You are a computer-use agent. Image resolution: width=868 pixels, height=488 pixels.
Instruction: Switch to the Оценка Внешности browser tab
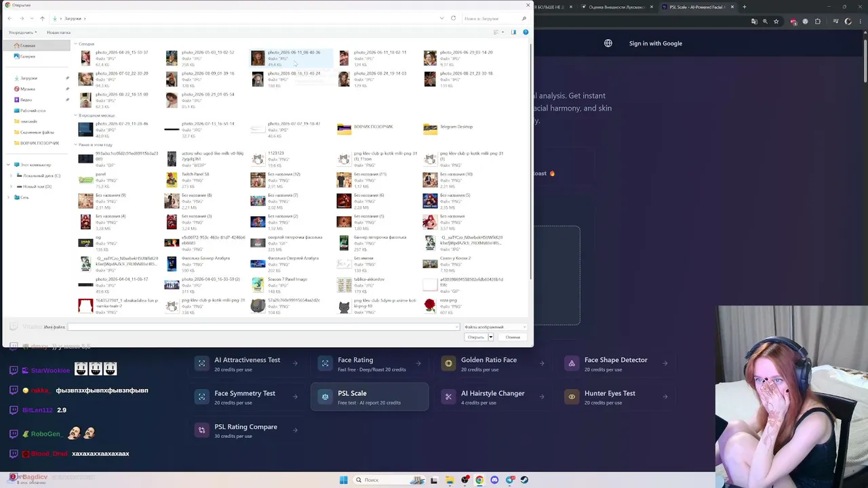pyautogui.click(x=616, y=7)
